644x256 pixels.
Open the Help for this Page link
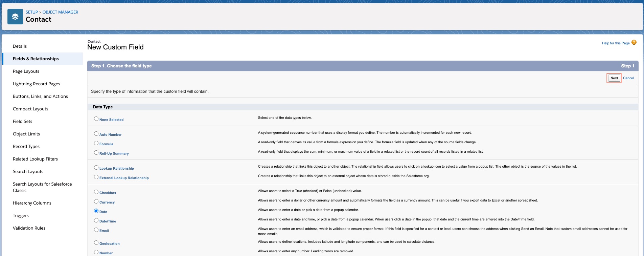pos(616,43)
